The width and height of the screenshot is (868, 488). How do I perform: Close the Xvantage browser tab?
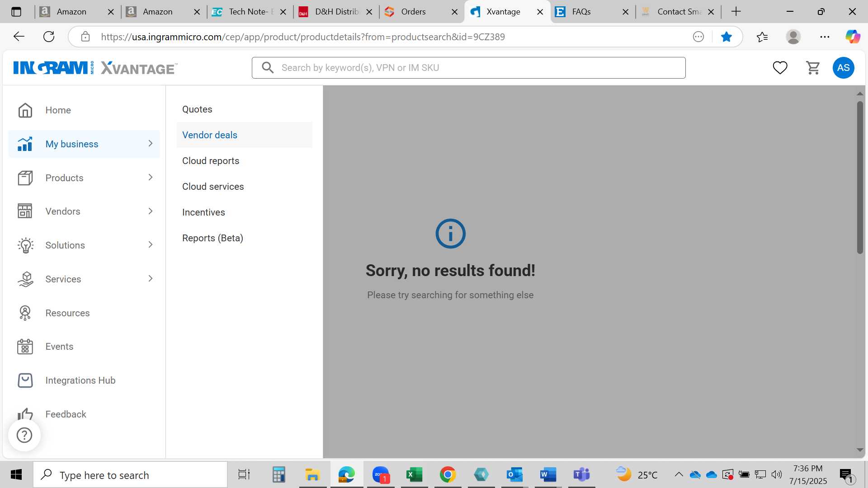540,12
